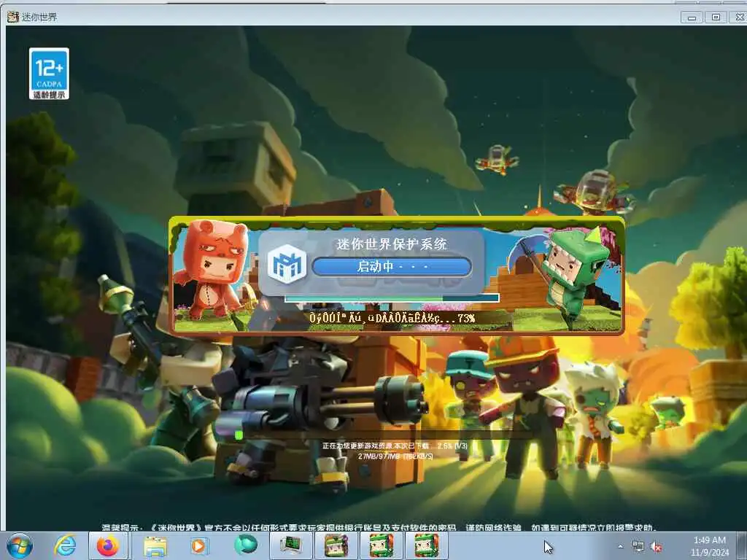Open the network status tray icon
Screen dimensions: 747x560
pos(638,546)
